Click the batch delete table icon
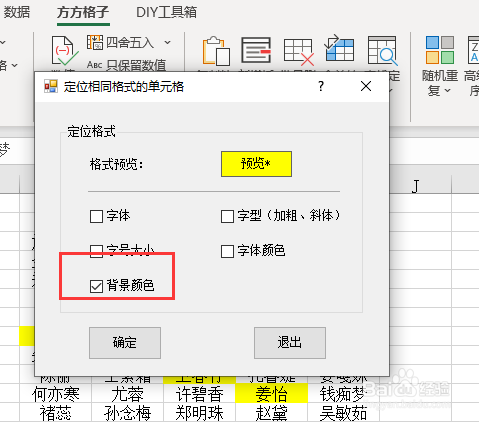479x422 pixels. pos(298,52)
